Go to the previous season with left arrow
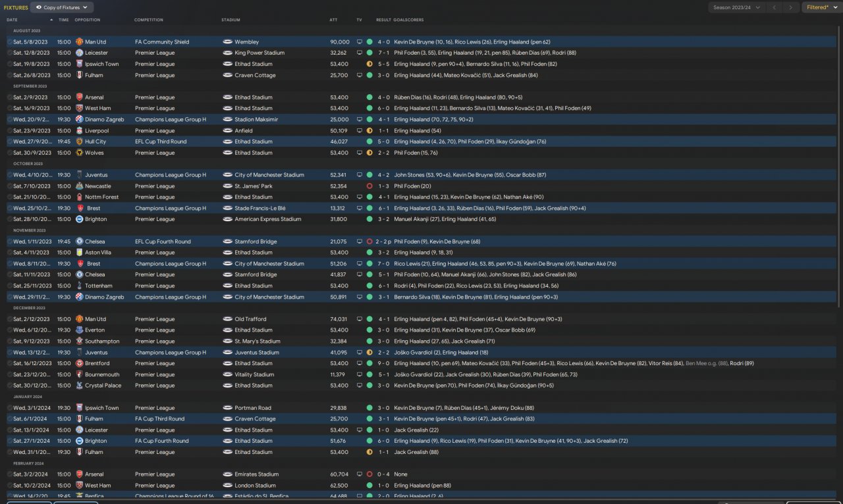The image size is (843, 504). [x=775, y=7]
